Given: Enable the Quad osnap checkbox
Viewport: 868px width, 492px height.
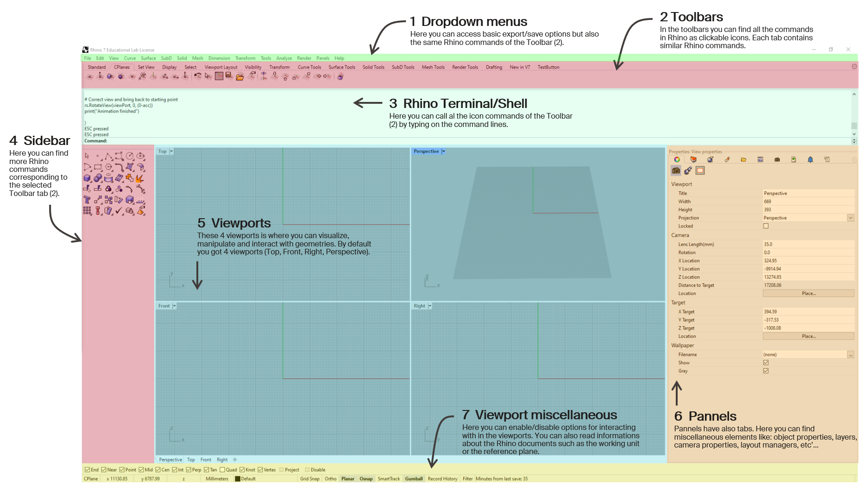Looking at the screenshot, I should click(222, 470).
